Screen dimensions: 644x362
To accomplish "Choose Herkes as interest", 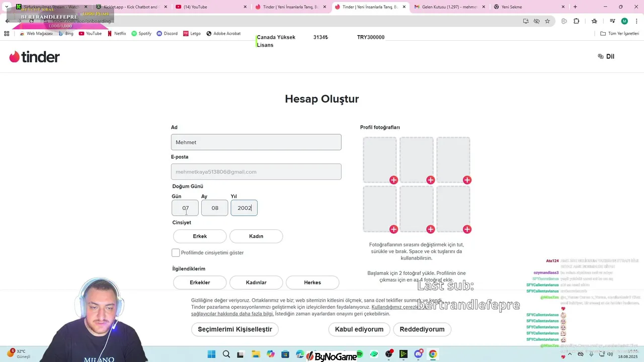I will pyautogui.click(x=312, y=283).
